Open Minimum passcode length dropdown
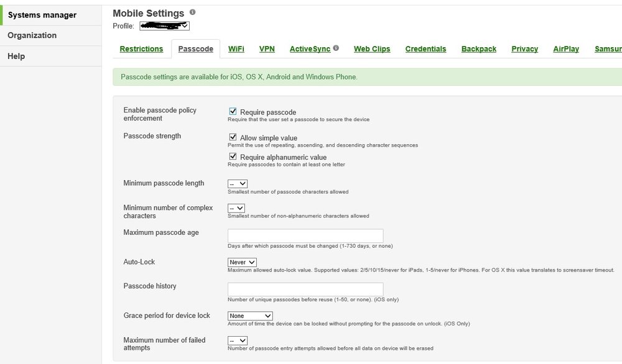Viewport: 622px width, 364px height. (x=238, y=184)
